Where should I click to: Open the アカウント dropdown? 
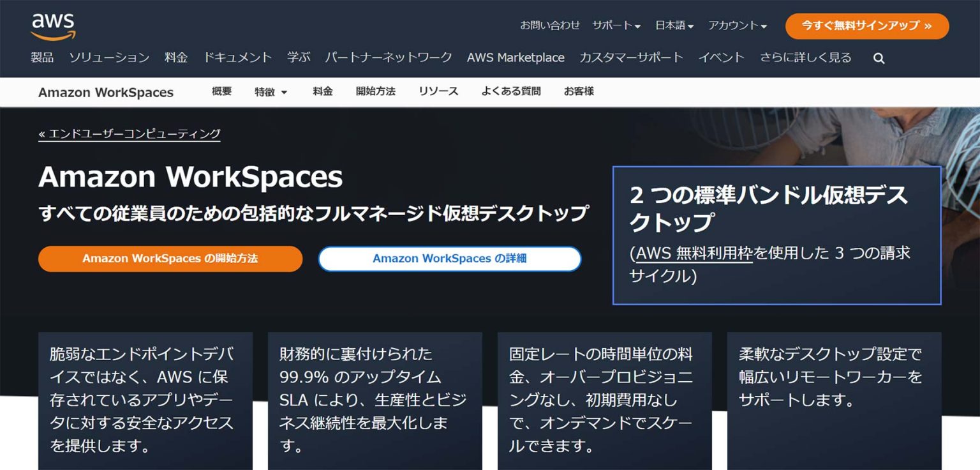pos(734,26)
